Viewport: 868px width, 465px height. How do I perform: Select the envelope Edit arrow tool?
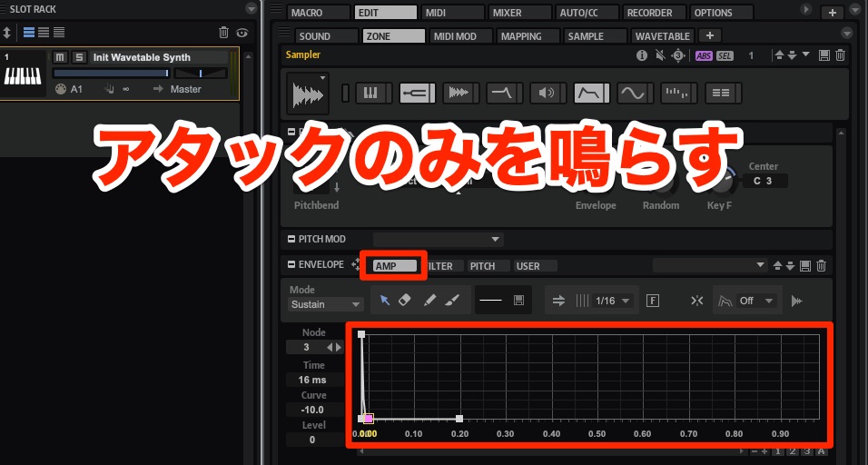[x=385, y=300]
